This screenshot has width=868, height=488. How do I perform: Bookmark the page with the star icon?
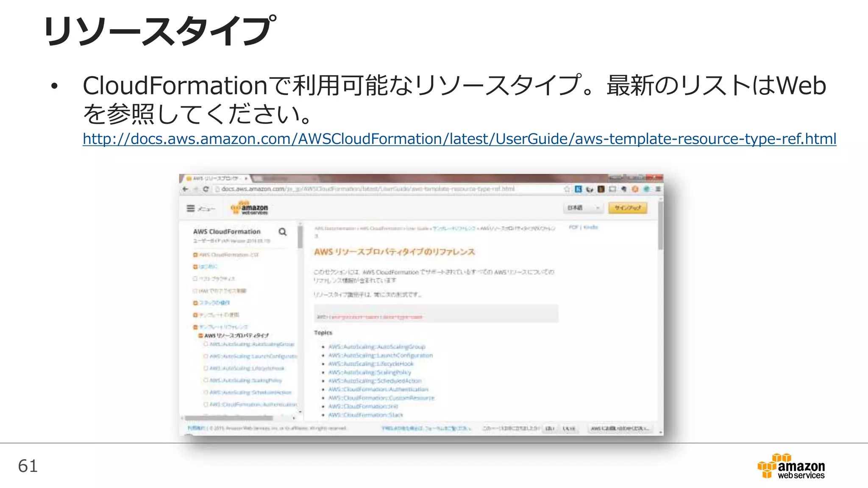567,189
